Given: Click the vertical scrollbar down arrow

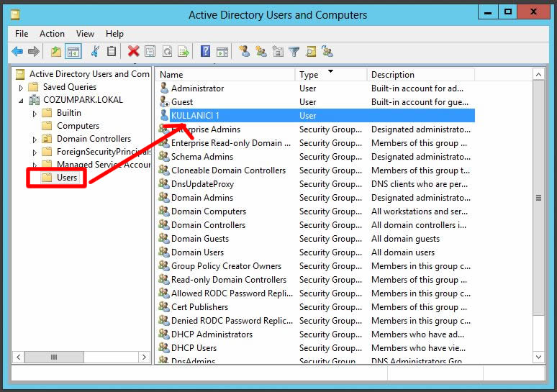Looking at the screenshot, I should 539,357.
